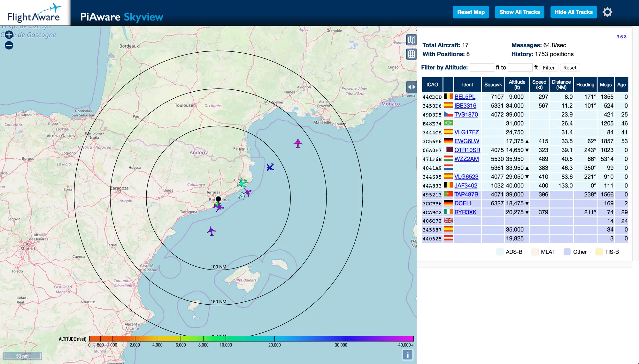Click the Portuguese flag in TAP487B row
The height and width of the screenshot is (364, 639).
[448, 194]
